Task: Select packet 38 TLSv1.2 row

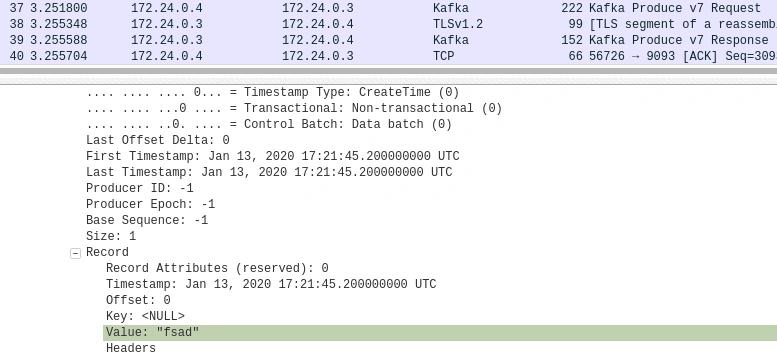Action: tap(388, 24)
